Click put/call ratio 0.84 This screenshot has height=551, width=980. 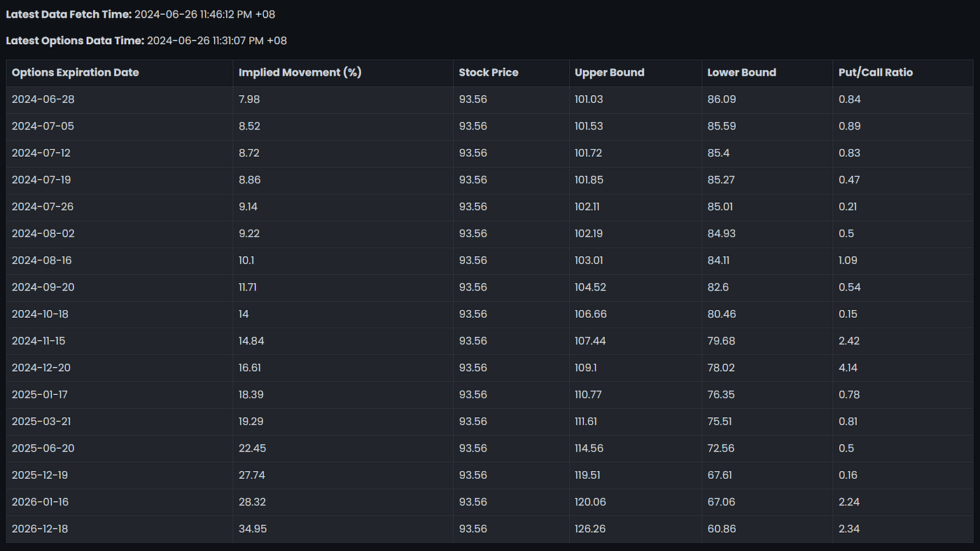click(850, 99)
